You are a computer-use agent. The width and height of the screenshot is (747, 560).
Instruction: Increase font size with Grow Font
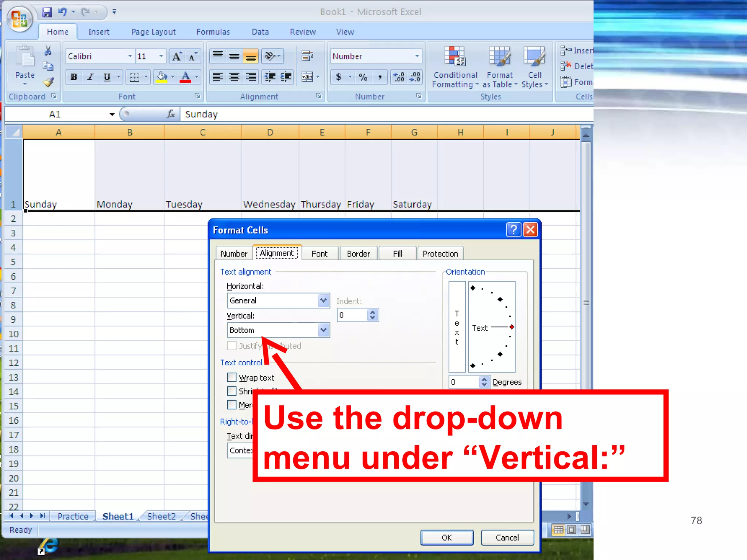tap(177, 57)
